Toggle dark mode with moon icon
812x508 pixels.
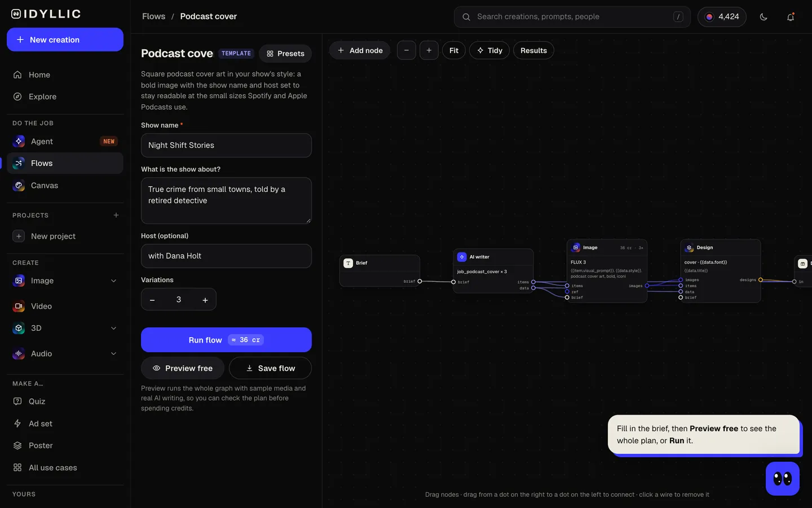point(764,17)
